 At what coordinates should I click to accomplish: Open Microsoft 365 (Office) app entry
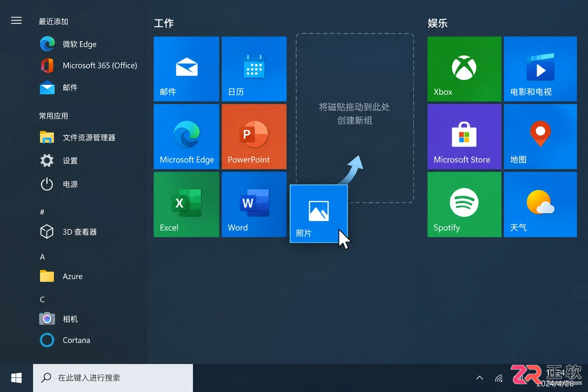(x=88, y=65)
